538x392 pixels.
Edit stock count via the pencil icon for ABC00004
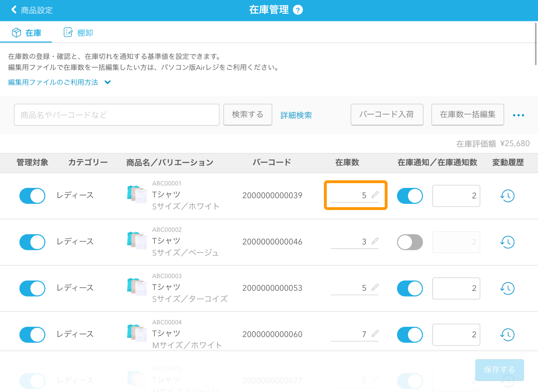(375, 334)
